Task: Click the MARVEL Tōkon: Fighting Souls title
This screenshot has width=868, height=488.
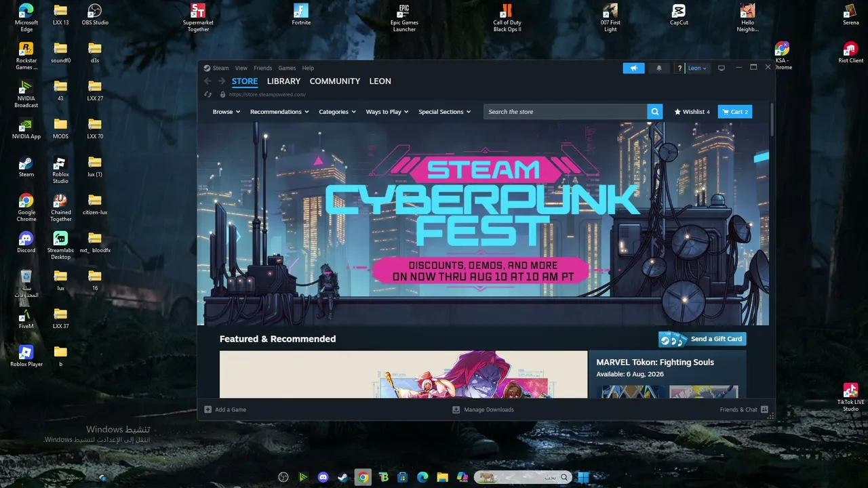Action: [655, 362]
